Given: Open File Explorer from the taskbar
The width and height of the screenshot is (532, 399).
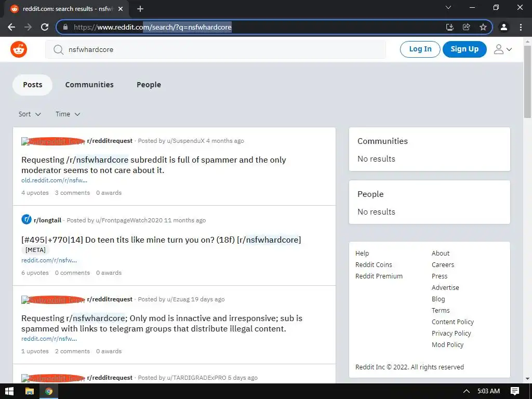Looking at the screenshot, I should coord(30,391).
